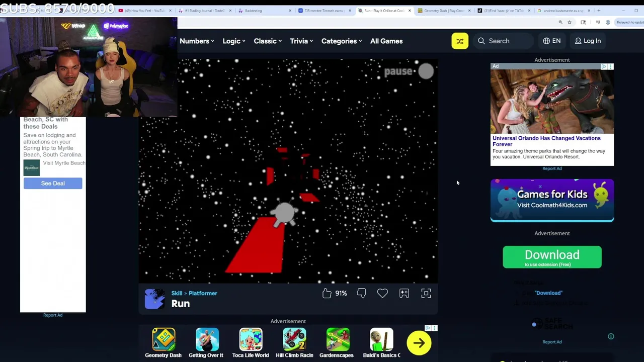Click the thumbs up like icon
Screen dimensions: 644x362
(327, 293)
